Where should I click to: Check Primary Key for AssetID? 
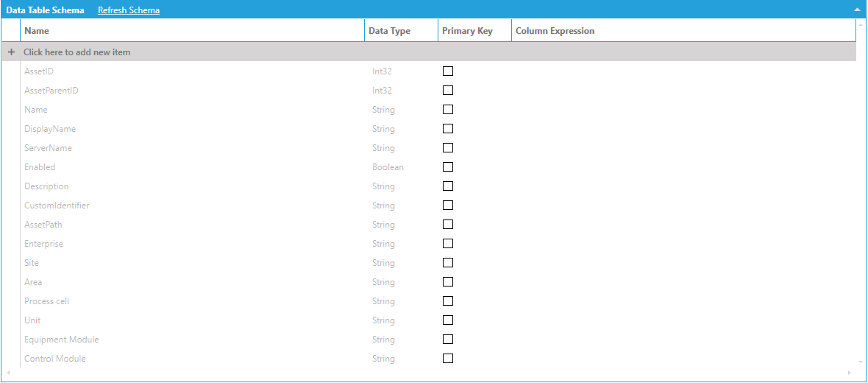(448, 71)
